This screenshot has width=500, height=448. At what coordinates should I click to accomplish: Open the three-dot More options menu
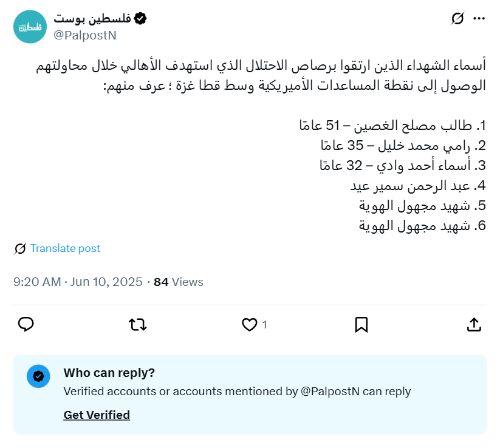click(x=479, y=19)
